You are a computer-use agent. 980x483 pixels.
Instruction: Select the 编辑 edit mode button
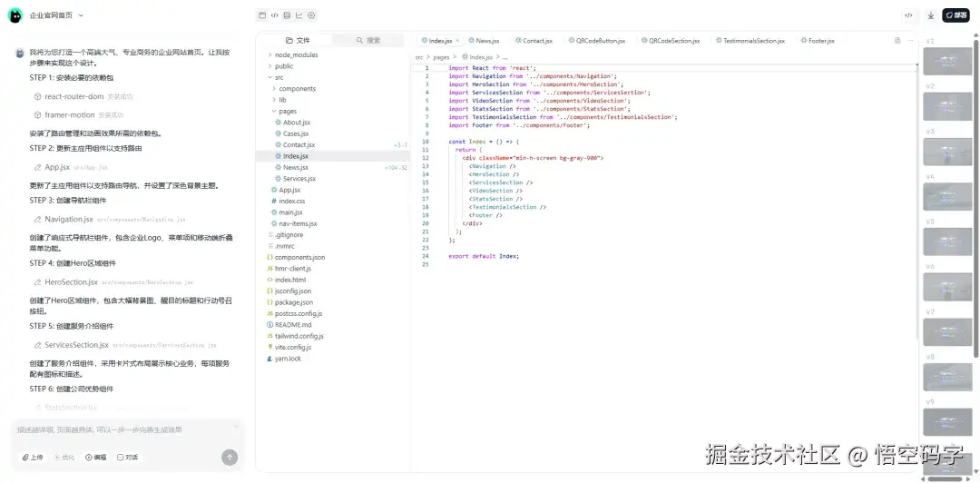[95, 458]
